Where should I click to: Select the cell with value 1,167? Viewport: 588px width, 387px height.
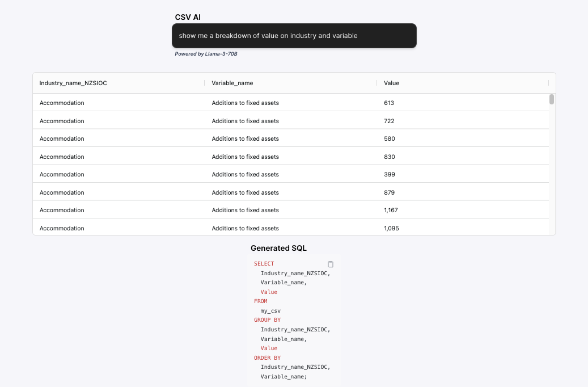[x=392, y=210]
